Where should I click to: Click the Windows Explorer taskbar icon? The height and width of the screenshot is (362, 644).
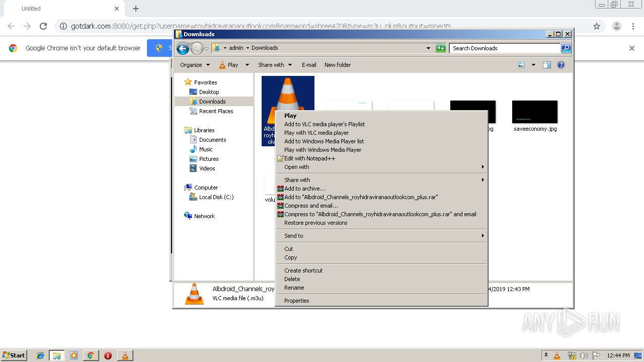pyautogui.click(x=57, y=355)
